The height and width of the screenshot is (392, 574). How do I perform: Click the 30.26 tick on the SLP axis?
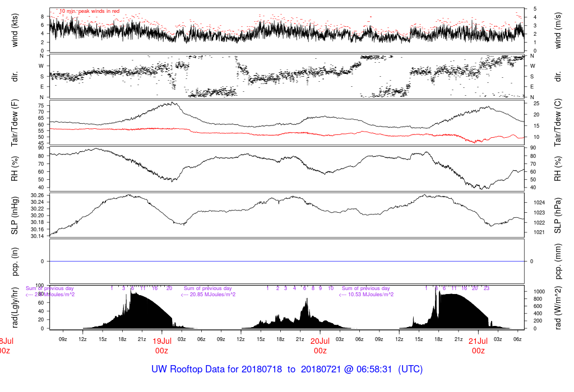[38, 195]
